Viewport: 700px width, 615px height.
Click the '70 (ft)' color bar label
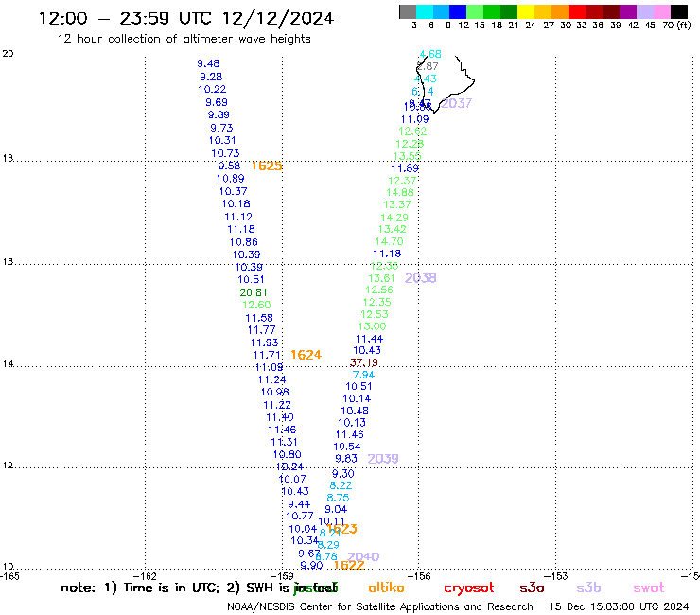[x=676, y=25]
